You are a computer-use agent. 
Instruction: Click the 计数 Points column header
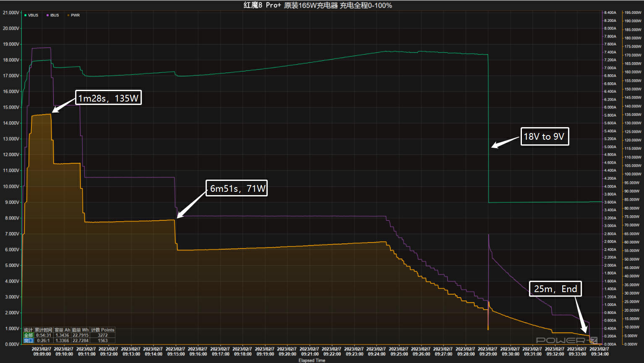click(102, 330)
